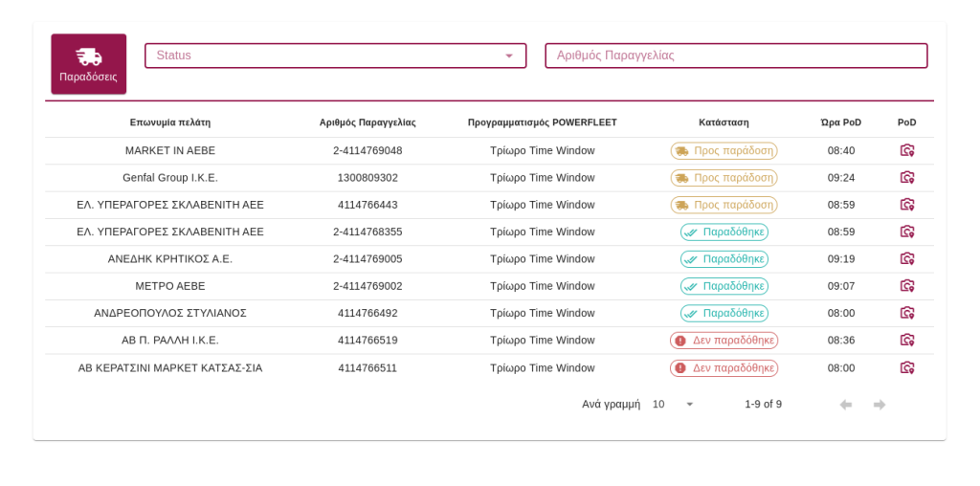The height and width of the screenshot is (486, 980).
Task: Click Δεν παραδόθηκε status chip for order 4114766519
Action: tap(724, 340)
